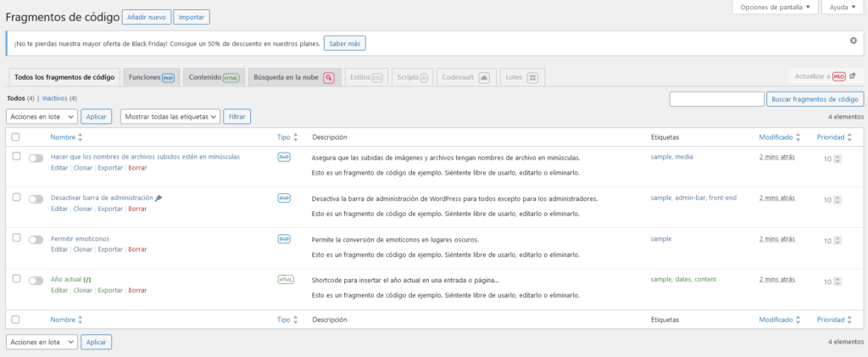The height and width of the screenshot is (357, 868).
Task: Click the Importar button
Action: pos(192,17)
